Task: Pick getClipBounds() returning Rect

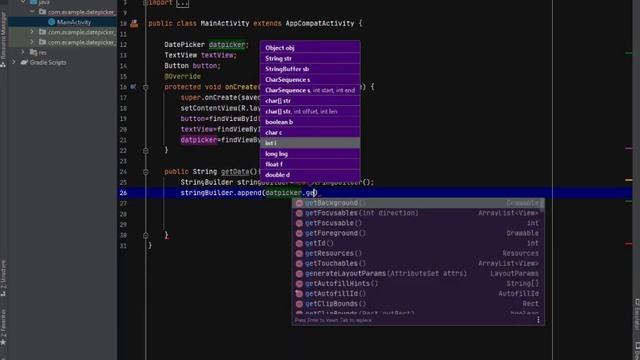Action: tap(416, 304)
